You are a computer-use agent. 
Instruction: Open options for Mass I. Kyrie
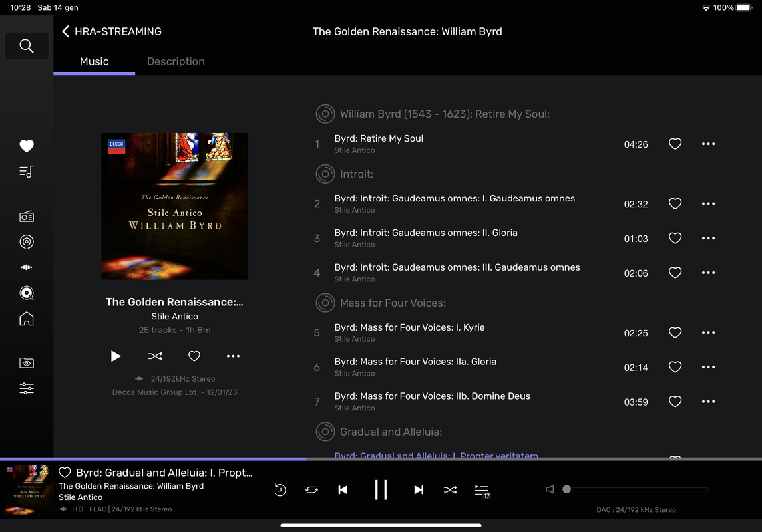[x=708, y=332]
